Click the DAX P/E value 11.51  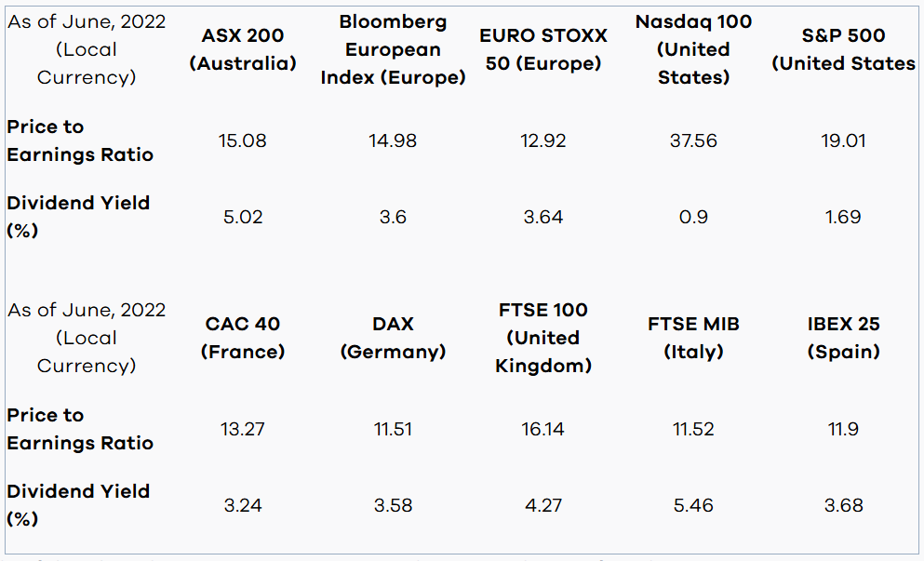pos(393,429)
